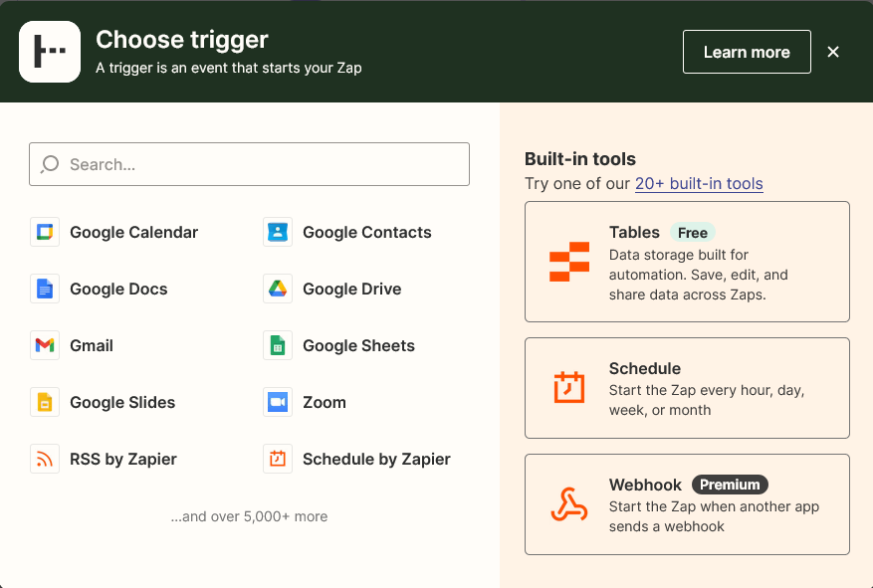The height and width of the screenshot is (588, 873).
Task: Choose the Schedule by Zapier label
Action: coord(376,459)
